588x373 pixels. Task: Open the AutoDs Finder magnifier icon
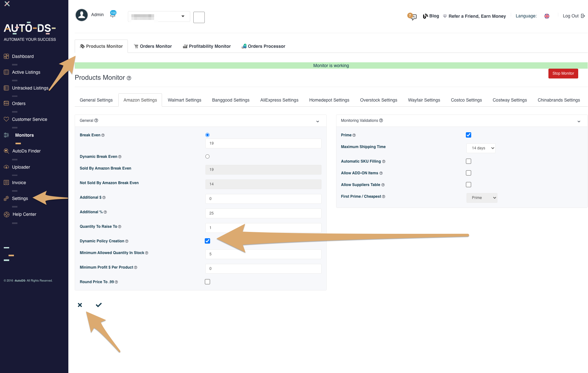point(6,151)
